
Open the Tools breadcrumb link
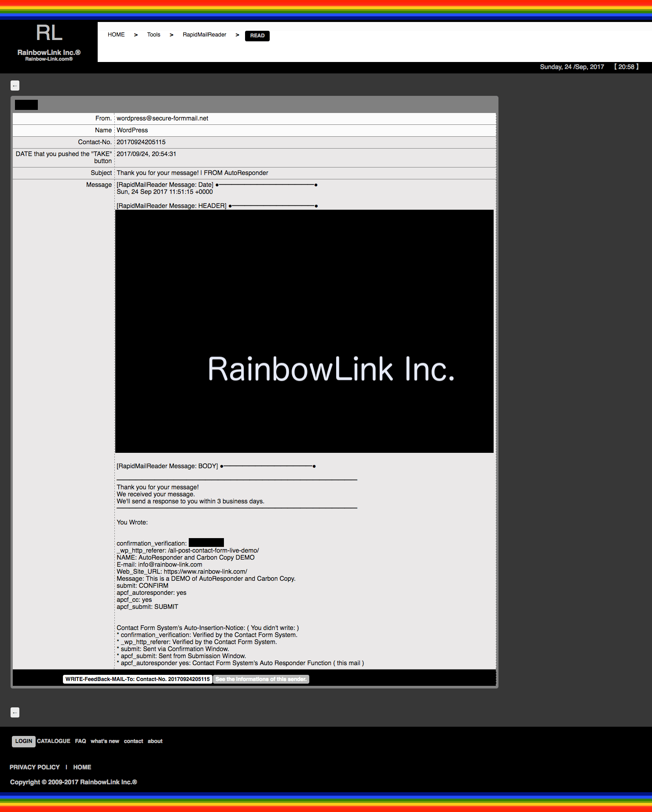coord(154,35)
